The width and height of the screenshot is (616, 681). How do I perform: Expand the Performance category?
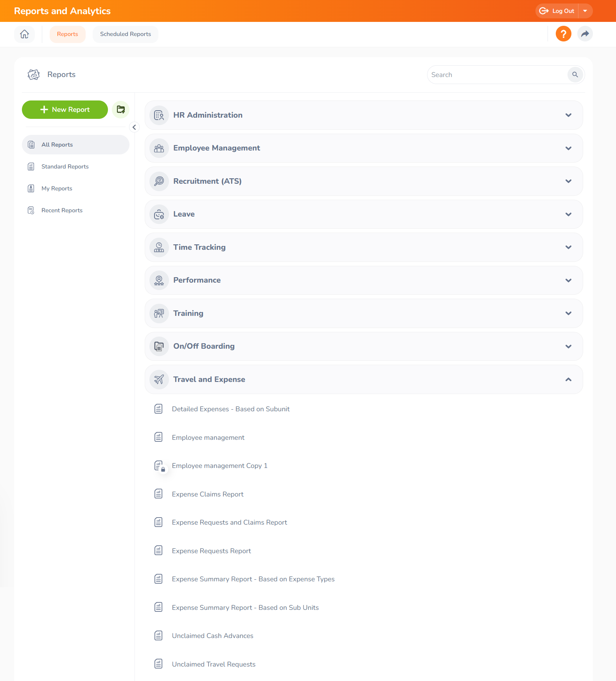click(x=364, y=280)
